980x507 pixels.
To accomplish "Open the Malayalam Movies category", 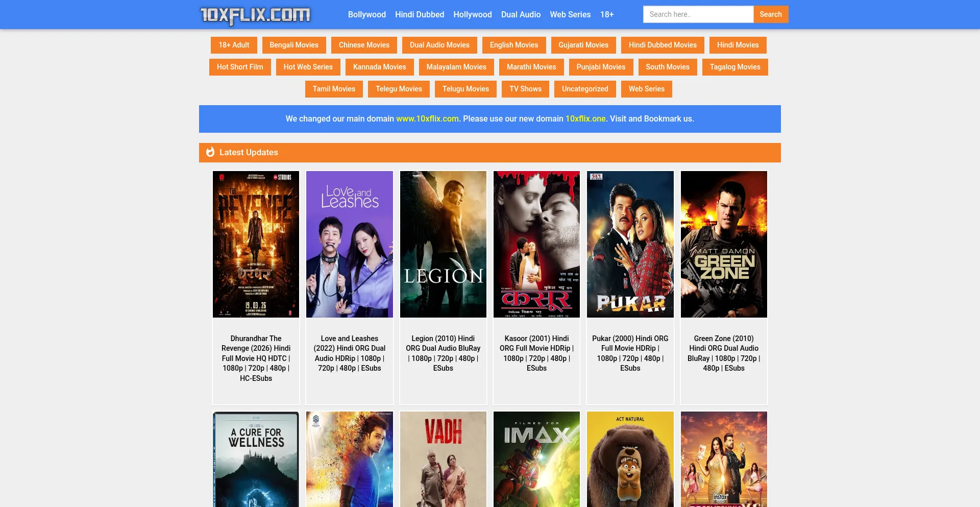I will tap(456, 67).
